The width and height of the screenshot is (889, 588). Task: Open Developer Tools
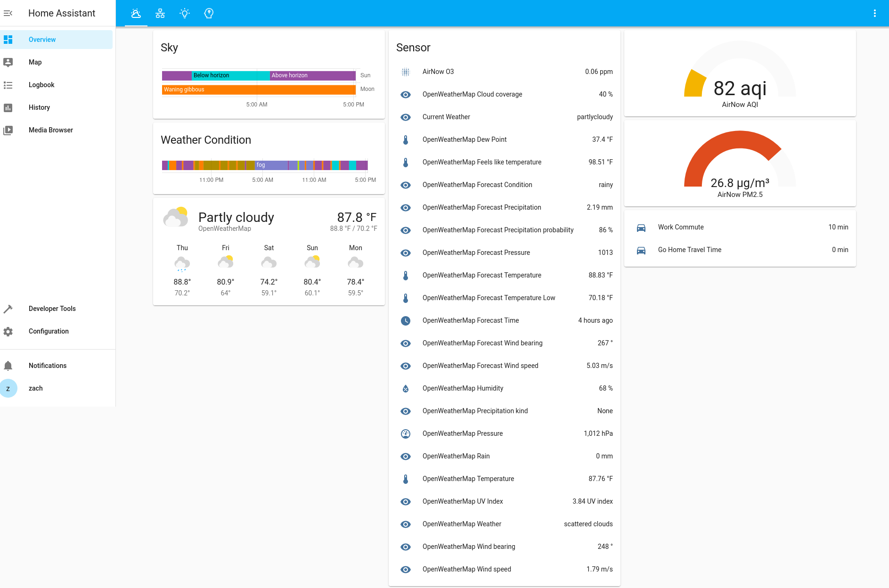point(57,309)
